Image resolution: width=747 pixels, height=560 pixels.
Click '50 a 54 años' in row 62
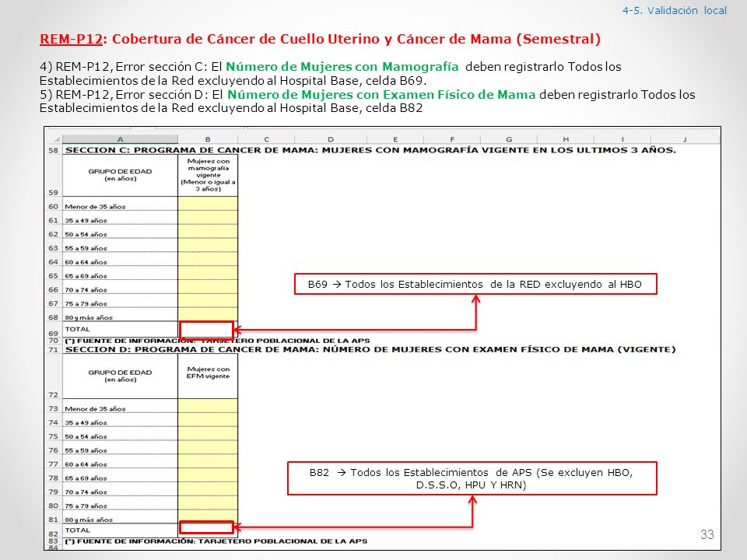tap(86, 234)
